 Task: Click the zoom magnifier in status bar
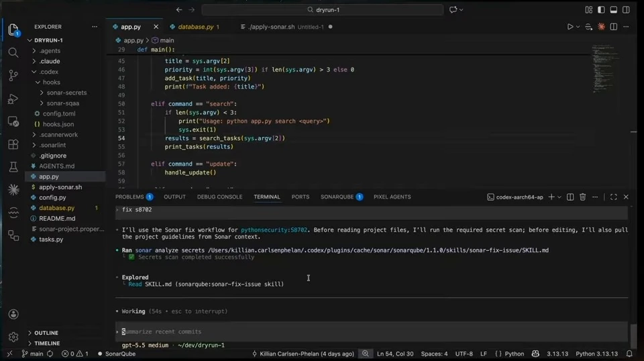point(365,354)
